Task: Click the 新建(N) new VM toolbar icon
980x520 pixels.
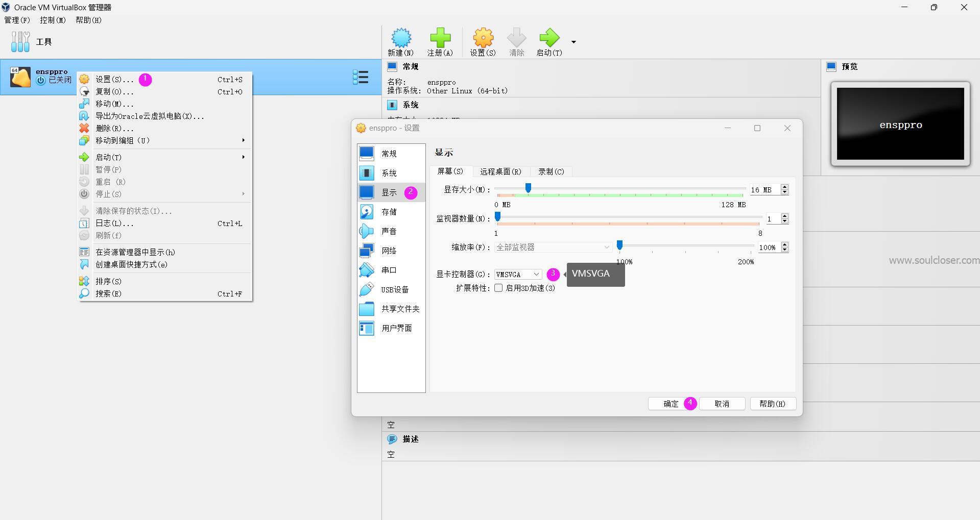Action: tap(401, 38)
